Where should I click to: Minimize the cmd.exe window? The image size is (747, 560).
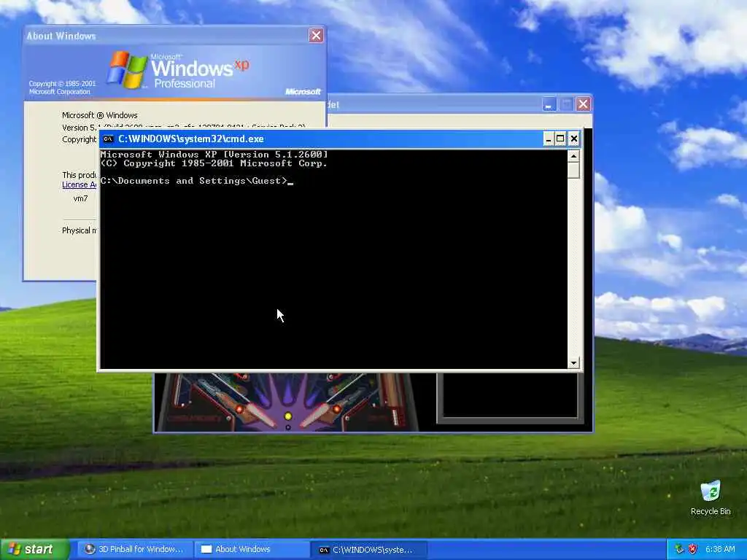tap(549, 139)
